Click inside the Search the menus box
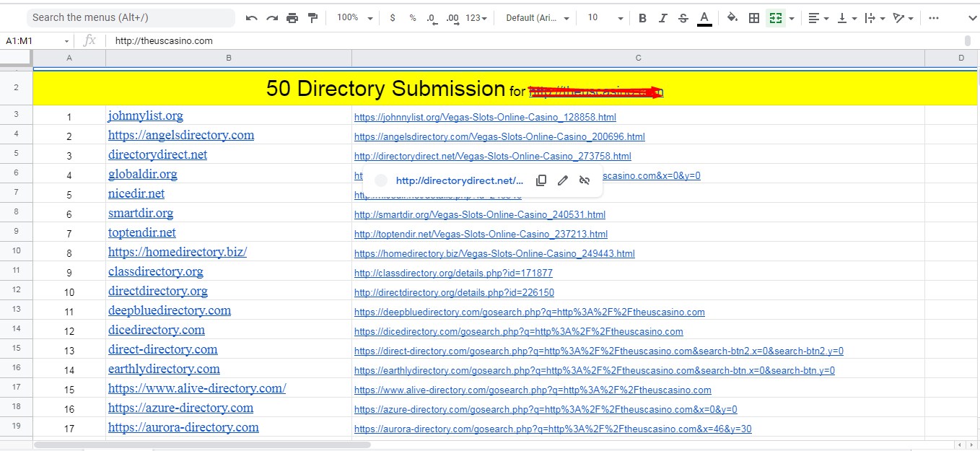This screenshot has height=451, width=980. [130, 17]
